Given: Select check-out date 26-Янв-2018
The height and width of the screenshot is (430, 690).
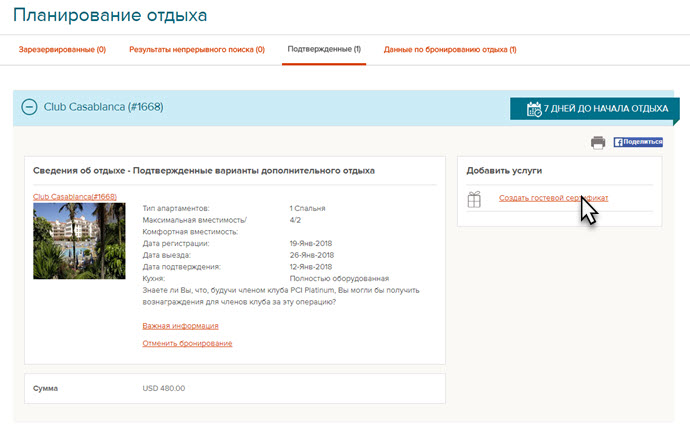Looking at the screenshot, I should 312,255.
